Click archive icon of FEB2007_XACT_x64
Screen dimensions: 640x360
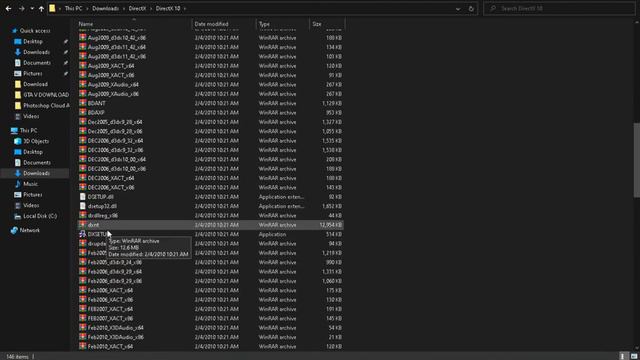[x=82, y=309]
